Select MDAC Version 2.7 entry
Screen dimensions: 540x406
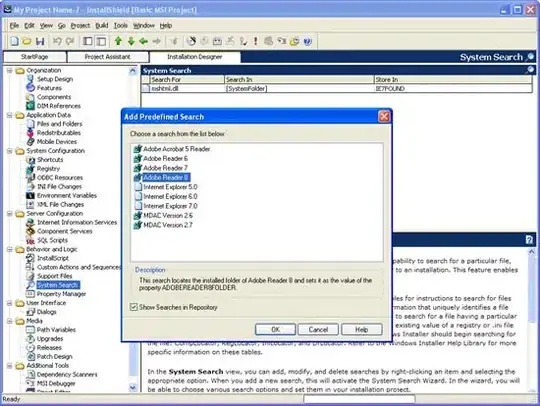[168, 225]
